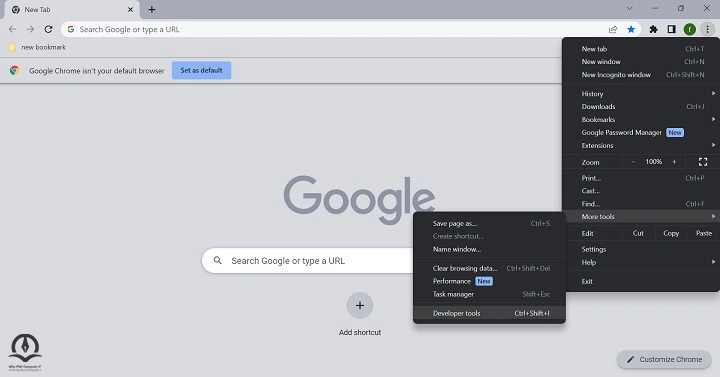Click the new bookmark folder icon
This screenshot has width=720, height=377.
click(12, 47)
